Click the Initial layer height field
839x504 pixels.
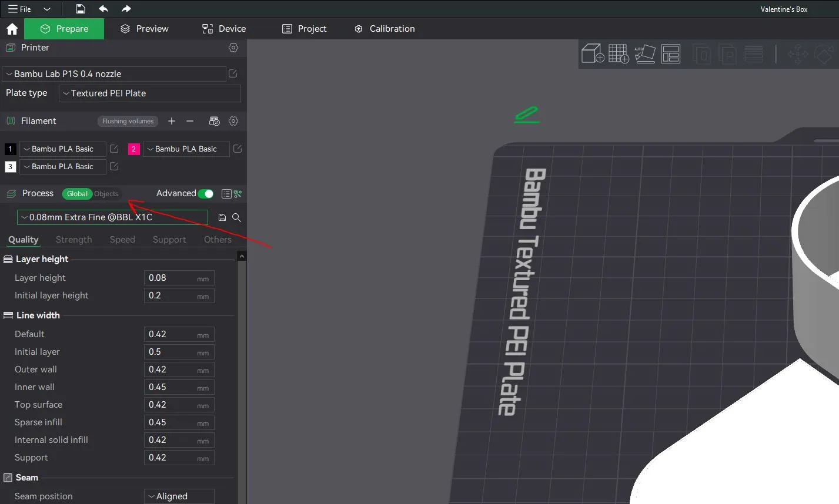point(179,295)
